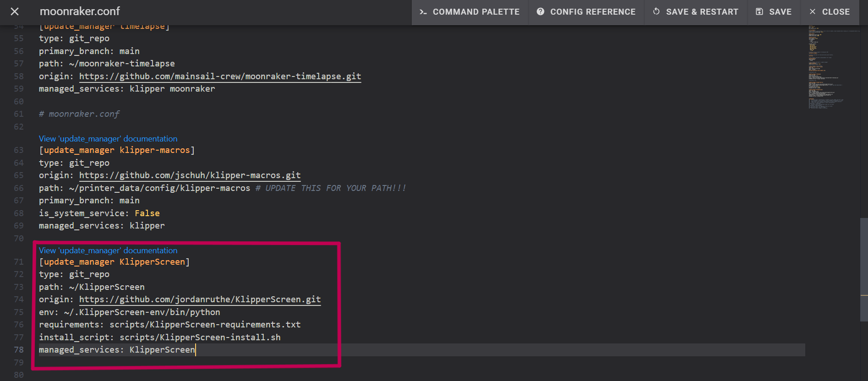The image size is (868, 381).
Task: Click 'type: git_repo' on line 72
Action: (74, 274)
